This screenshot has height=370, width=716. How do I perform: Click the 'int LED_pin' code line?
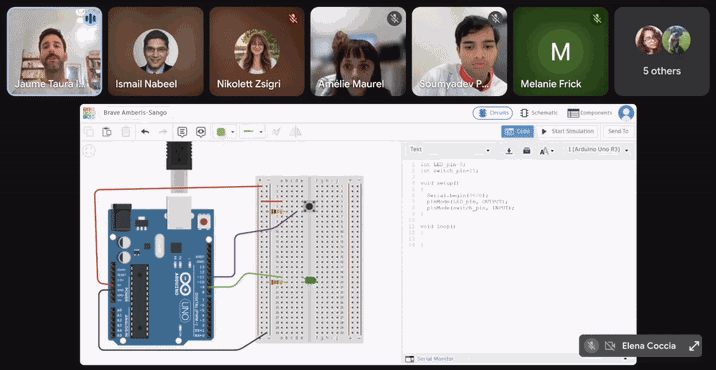[x=442, y=164]
